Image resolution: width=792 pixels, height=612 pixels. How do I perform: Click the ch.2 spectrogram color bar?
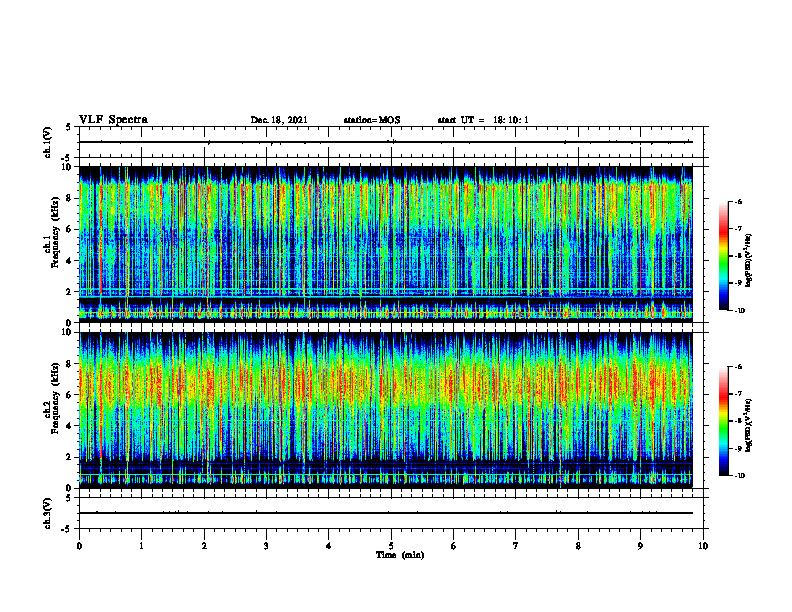coord(723,421)
